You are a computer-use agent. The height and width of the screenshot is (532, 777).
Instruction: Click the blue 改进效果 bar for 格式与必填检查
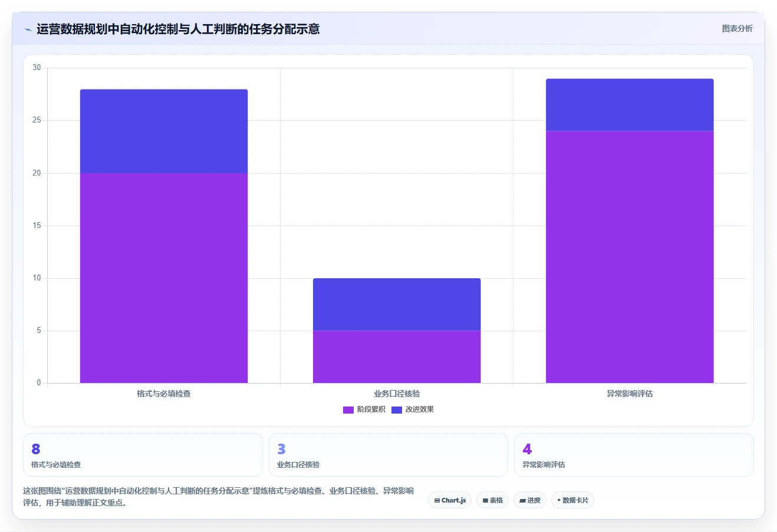pyautogui.click(x=164, y=131)
